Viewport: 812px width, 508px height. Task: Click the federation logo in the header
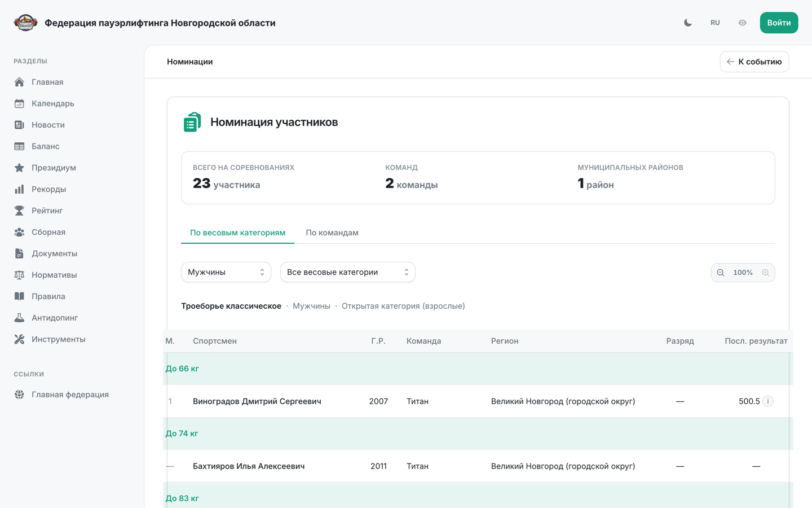[25, 23]
